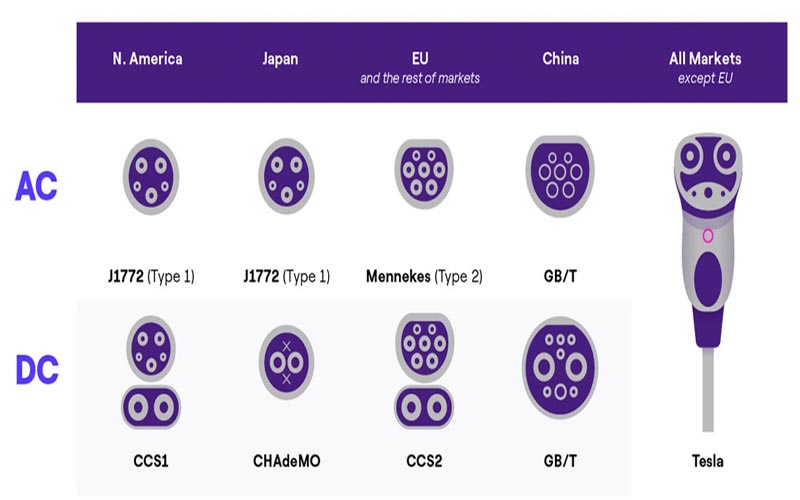Select the N. America column header
Viewport: 800px width, 500px height.
147,59
